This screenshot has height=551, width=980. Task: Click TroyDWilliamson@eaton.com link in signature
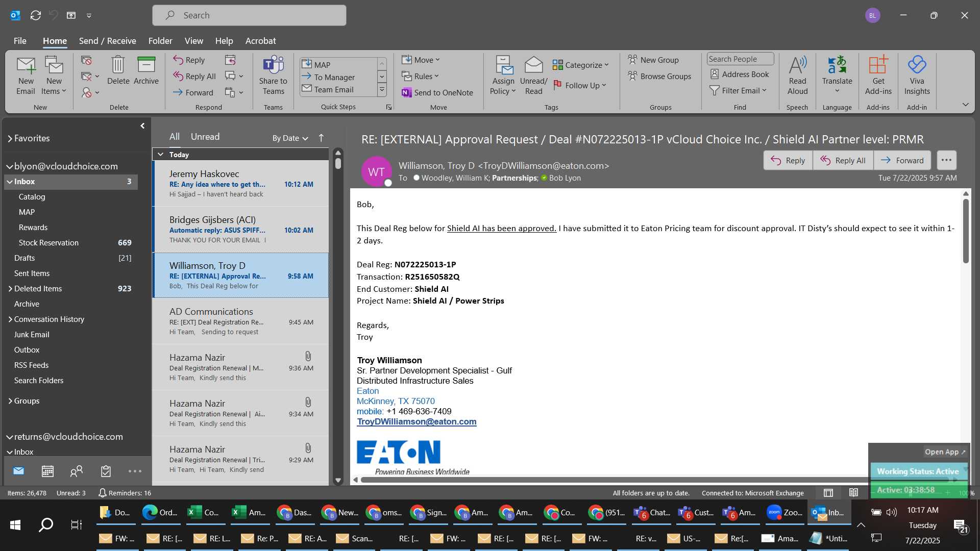(x=416, y=422)
